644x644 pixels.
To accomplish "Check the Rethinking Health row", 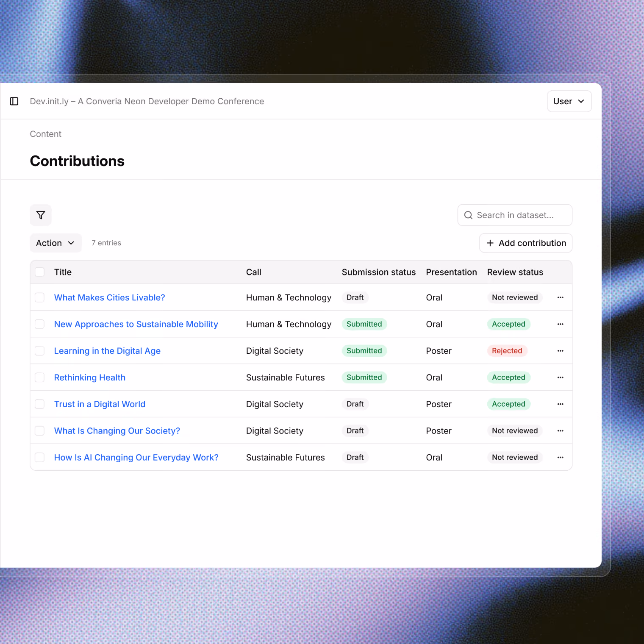I will click(x=40, y=378).
